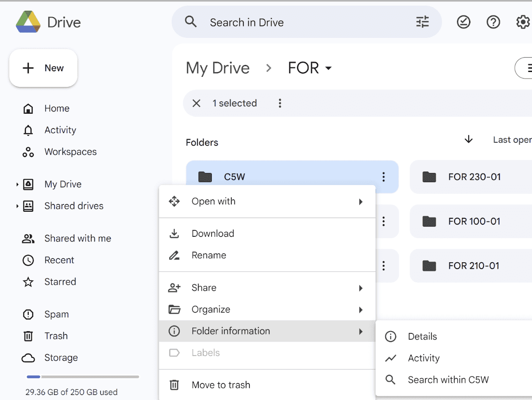This screenshot has width=532, height=400.
Task: Select My Drive in sidebar
Action: click(x=63, y=184)
